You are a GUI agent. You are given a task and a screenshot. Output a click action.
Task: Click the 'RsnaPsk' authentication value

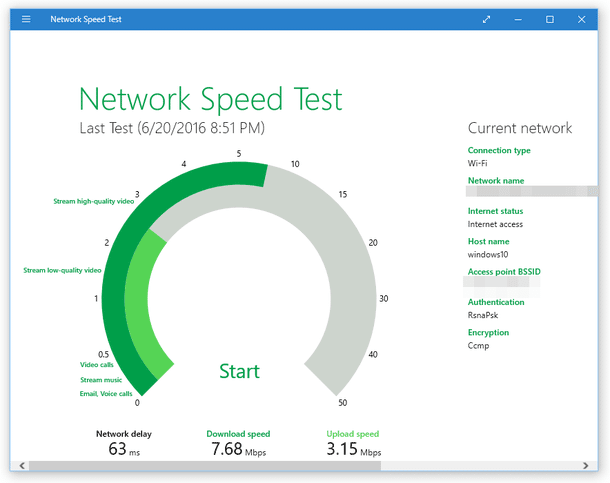coord(482,315)
